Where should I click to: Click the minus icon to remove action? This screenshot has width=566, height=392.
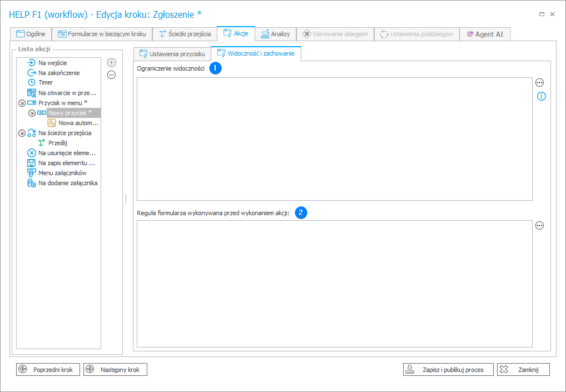[111, 75]
